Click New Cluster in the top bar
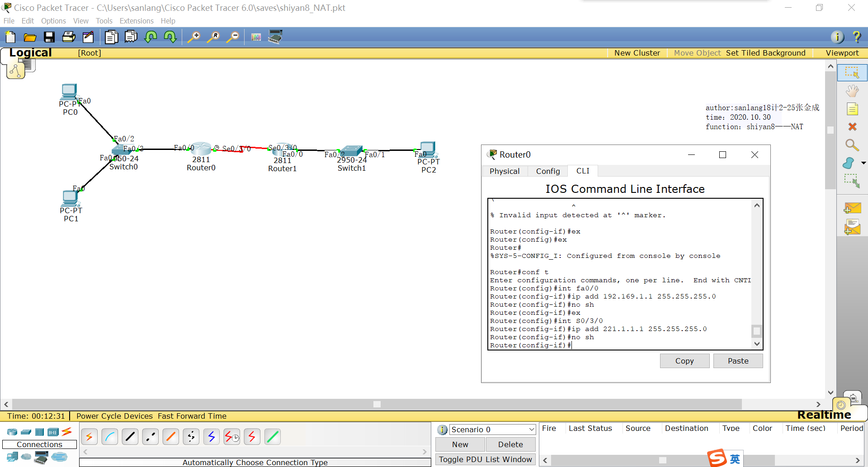 point(637,53)
